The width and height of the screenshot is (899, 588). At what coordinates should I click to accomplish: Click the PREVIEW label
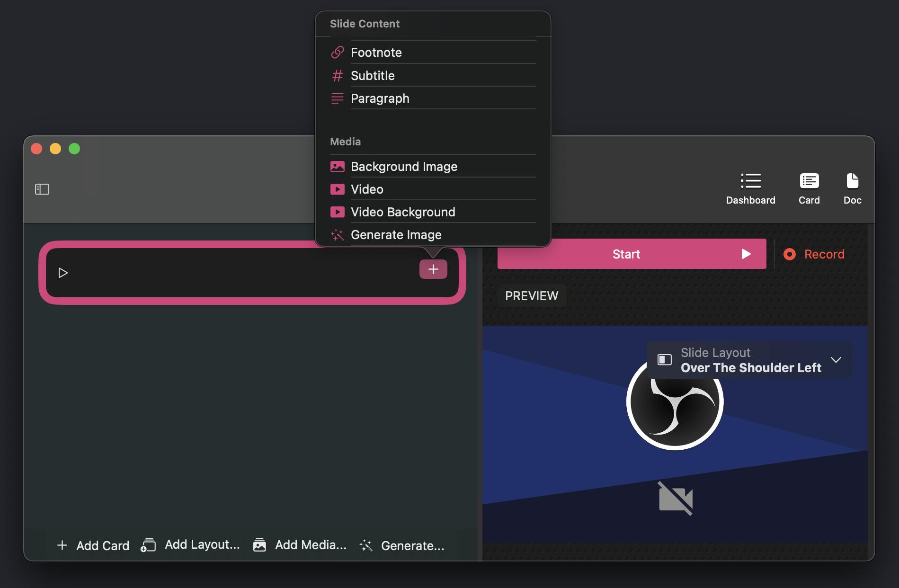(532, 295)
